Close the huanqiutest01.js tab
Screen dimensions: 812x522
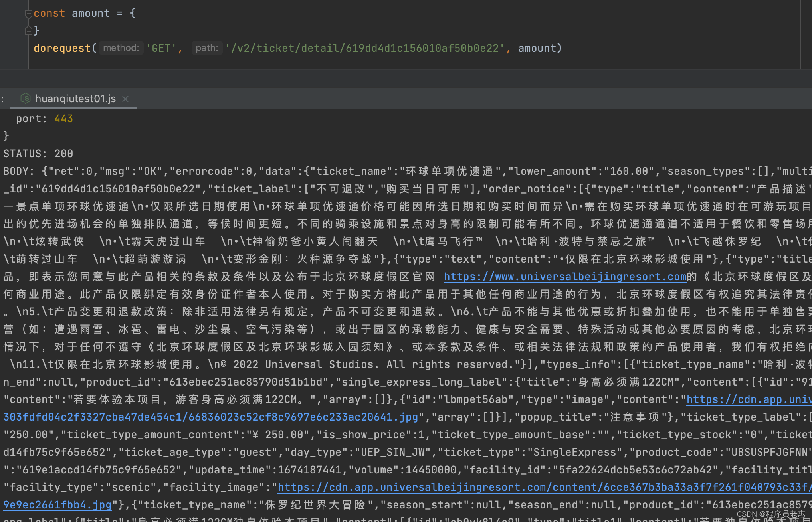coord(125,99)
